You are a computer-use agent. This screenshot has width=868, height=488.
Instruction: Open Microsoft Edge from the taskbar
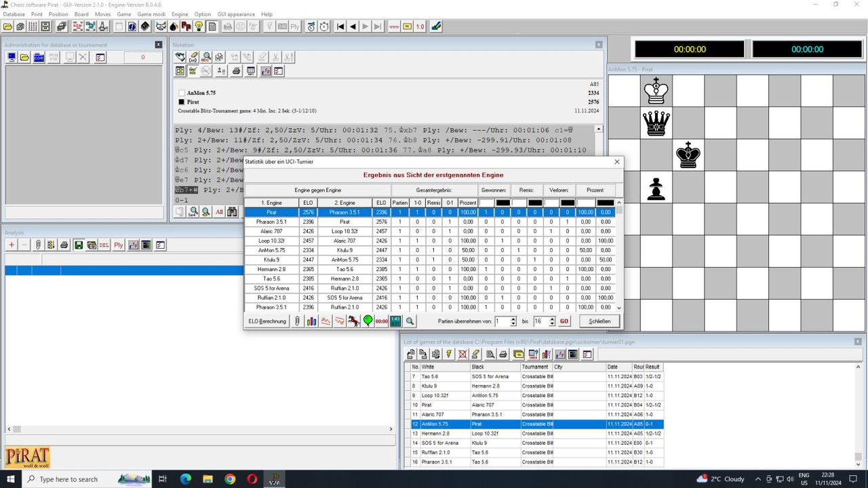186,479
